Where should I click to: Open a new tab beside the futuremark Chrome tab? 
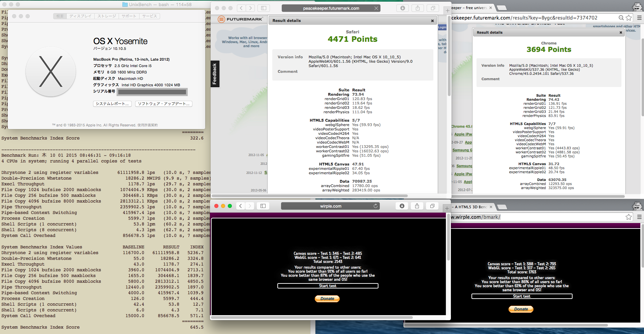tap(502, 8)
